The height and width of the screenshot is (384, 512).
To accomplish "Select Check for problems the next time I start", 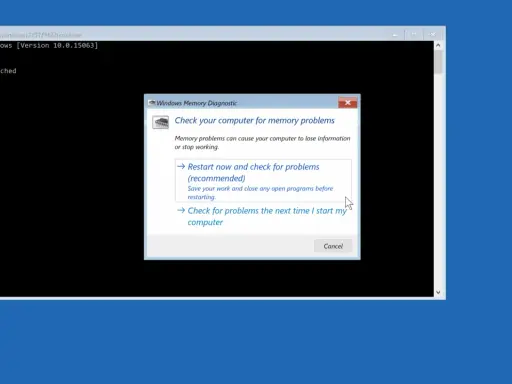I will click(263, 216).
